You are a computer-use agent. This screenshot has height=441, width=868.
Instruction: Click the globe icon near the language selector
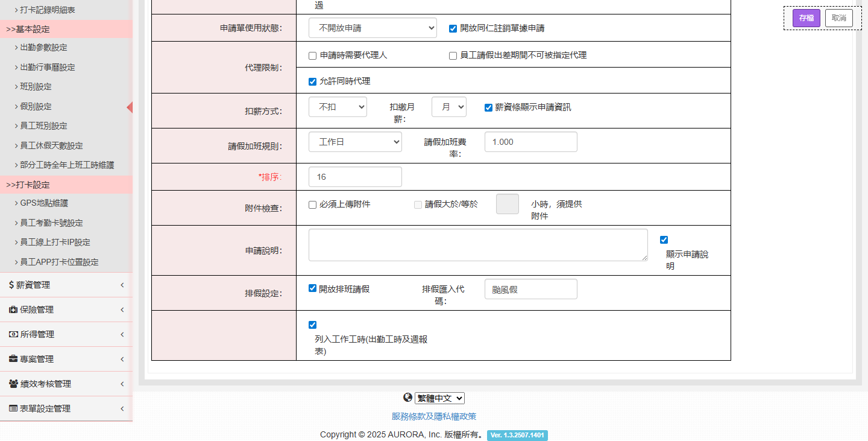407,398
